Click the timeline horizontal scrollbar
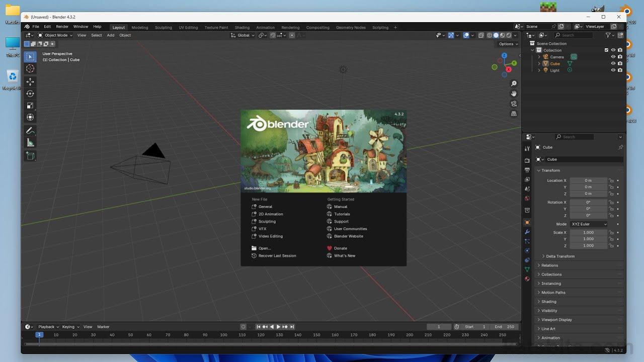644x362 pixels. (x=271, y=344)
